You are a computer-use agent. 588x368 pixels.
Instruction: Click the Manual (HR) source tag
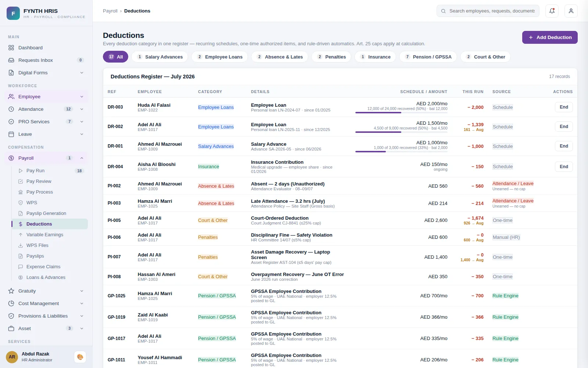coord(506,237)
